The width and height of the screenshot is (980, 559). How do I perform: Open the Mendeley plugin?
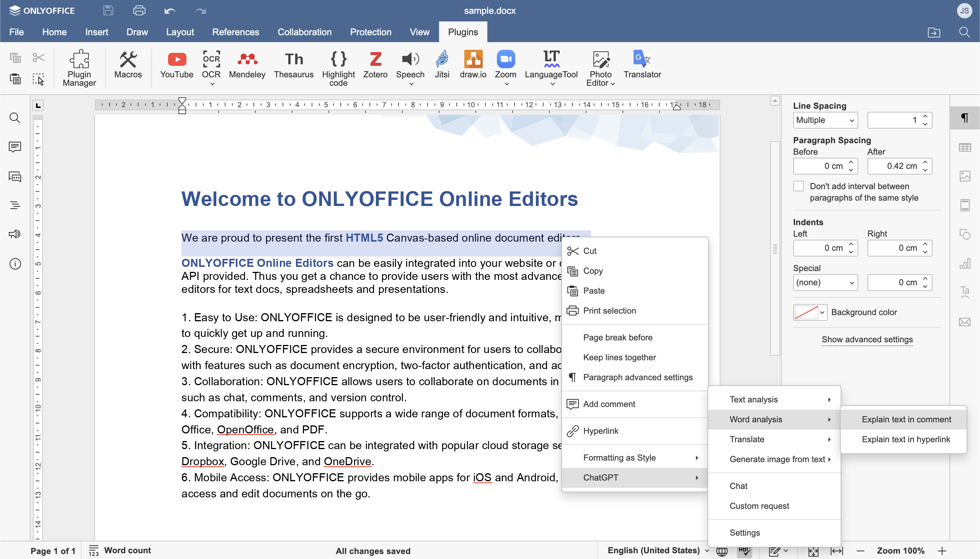click(247, 64)
